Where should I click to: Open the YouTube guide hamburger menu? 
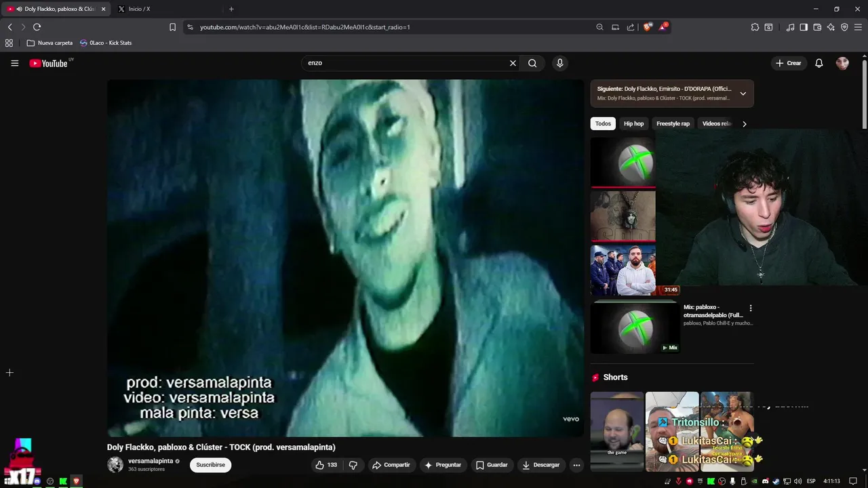(14, 63)
